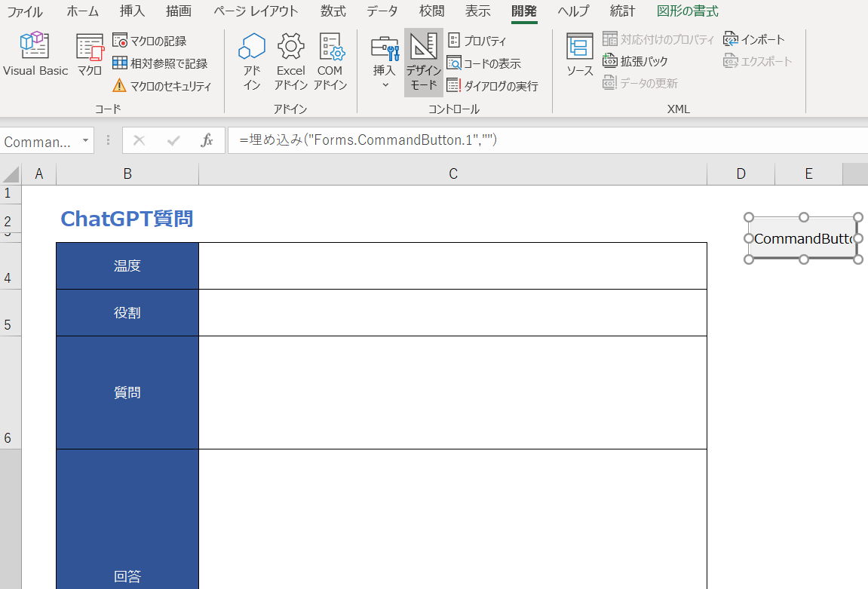
Task: Click 対応付けのプロパティ
Action: pyautogui.click(x=658, y=39)
